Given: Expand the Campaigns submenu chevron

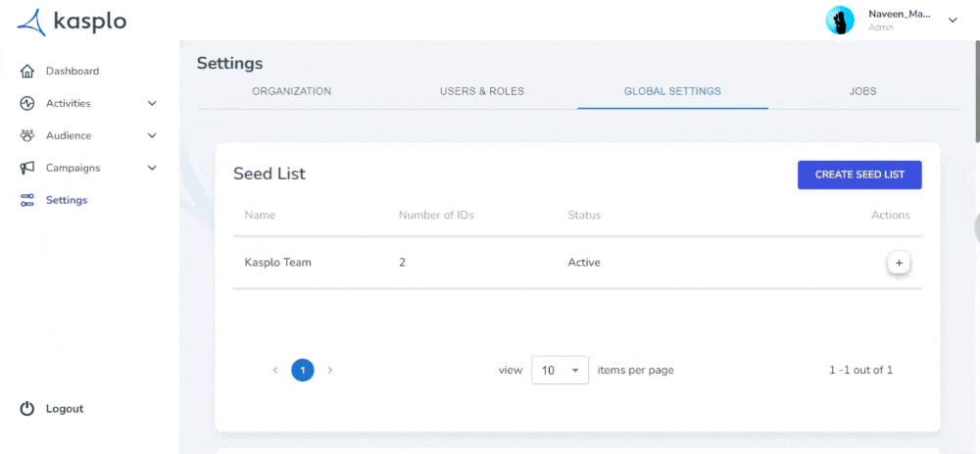Looking at the screenshot, I should pyautogui.click(x=152, y=168).
